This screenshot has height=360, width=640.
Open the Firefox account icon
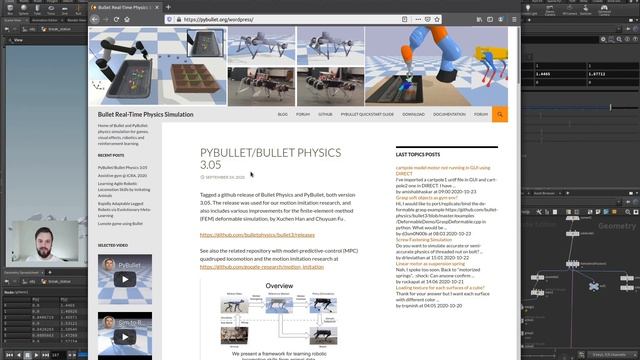[501, 19]
